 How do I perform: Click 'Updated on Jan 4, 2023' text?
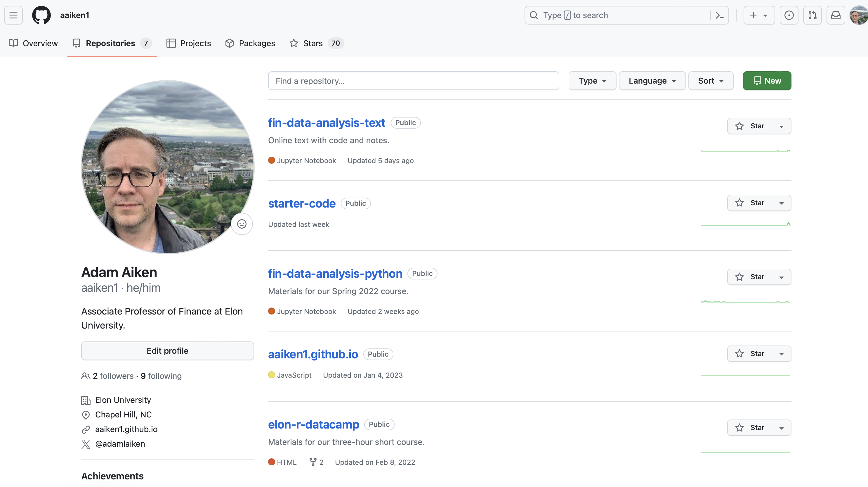click(x=362, y=375)
